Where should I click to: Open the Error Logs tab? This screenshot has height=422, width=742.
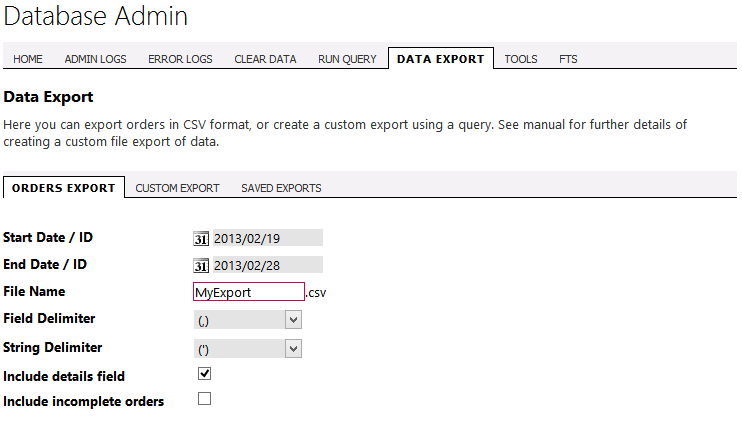180,59
